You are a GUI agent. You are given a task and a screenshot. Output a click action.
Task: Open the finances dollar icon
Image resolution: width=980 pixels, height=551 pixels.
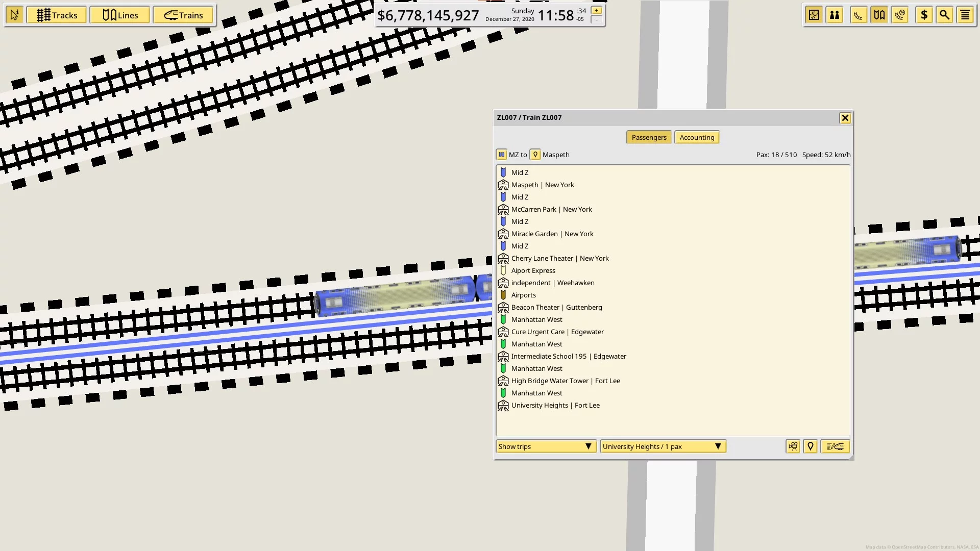pyautogui.click(x=924, y=15)
